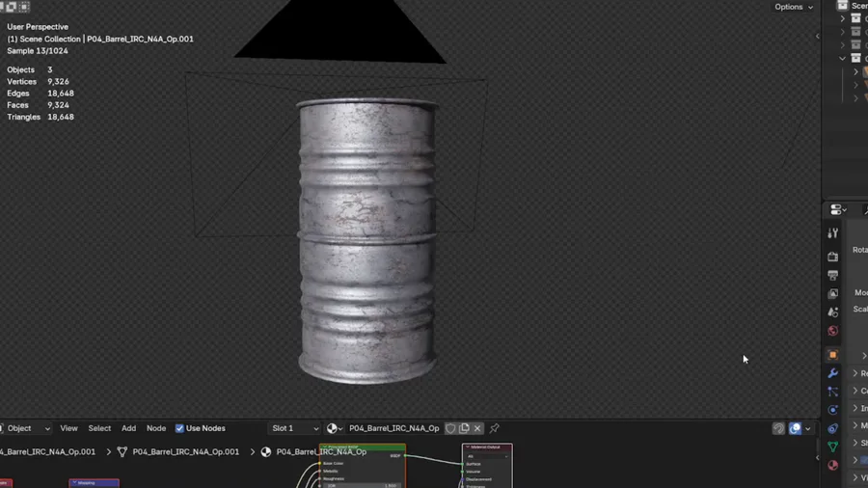Toggle node editor snapping magnet icon
Screen dimensions: 868x488
pos(778,428)
